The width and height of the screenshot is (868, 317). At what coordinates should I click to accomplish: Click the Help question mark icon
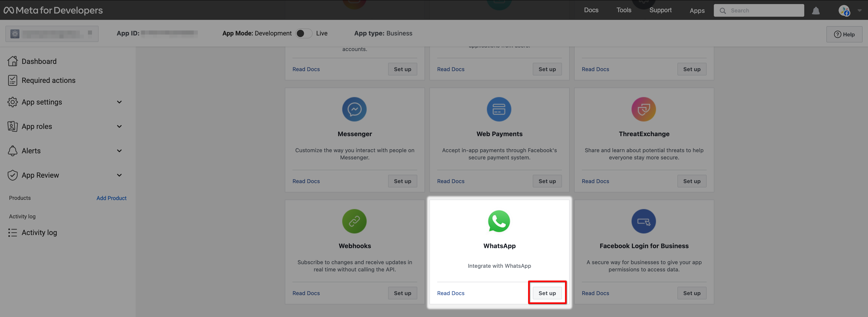(x=837, y=34)
